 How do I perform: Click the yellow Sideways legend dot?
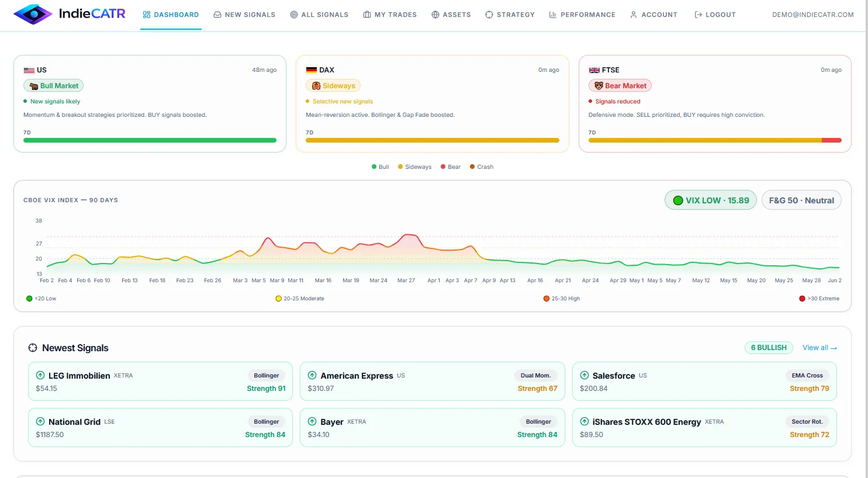point(400,167)
